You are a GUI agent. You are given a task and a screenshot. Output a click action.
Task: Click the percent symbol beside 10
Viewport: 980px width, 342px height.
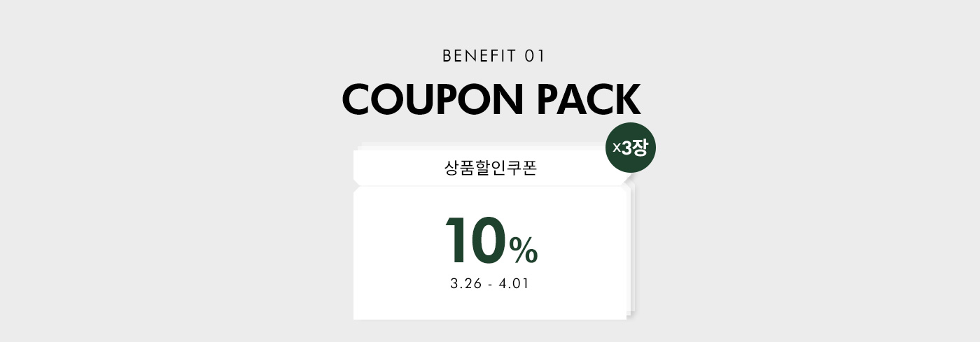[524, 250]
